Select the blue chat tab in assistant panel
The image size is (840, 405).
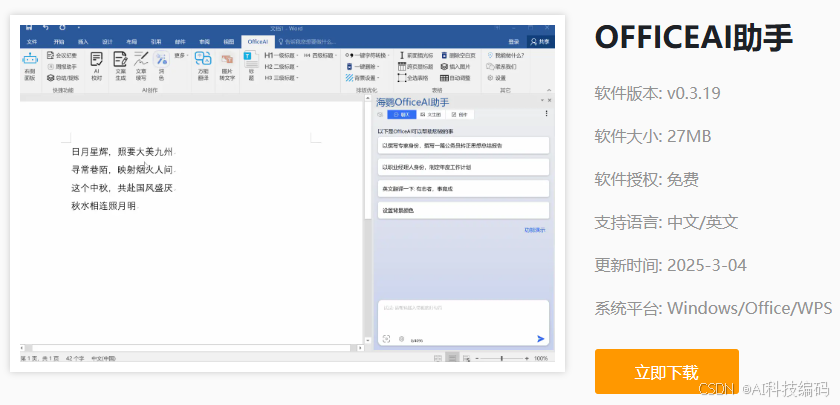(402, 114)
